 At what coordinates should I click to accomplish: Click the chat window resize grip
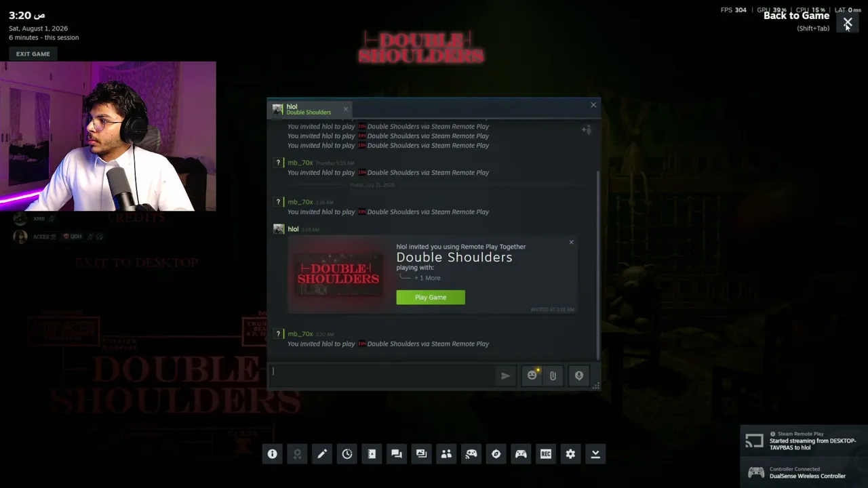(x=595, y=386)
